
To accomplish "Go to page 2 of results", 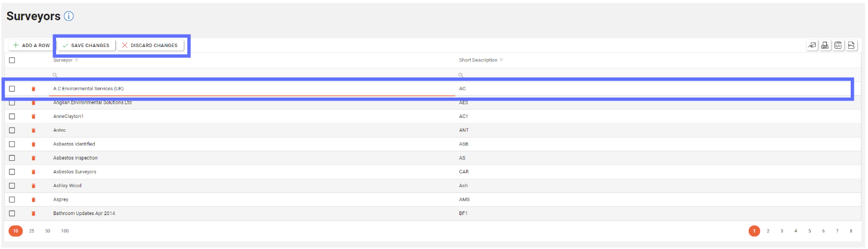I will click(x=768, y=231).
